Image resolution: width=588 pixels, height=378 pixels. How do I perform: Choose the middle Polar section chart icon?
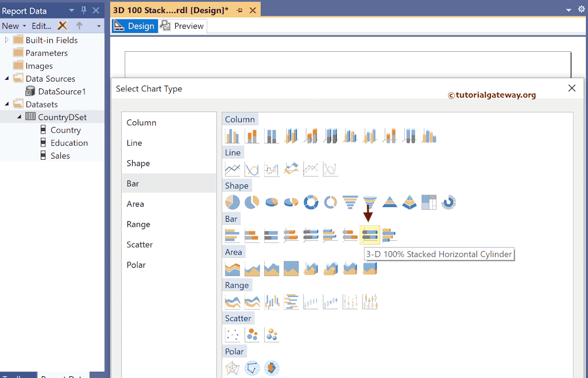tap(252, 368)
